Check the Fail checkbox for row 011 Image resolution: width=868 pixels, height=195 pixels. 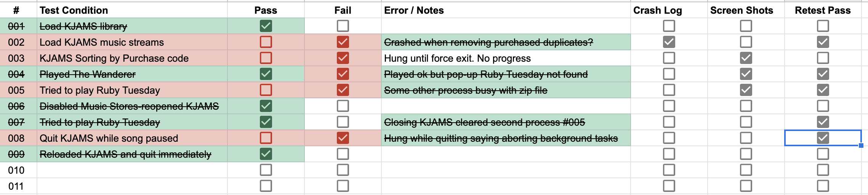pyautogui.click(x=343, y=186)
